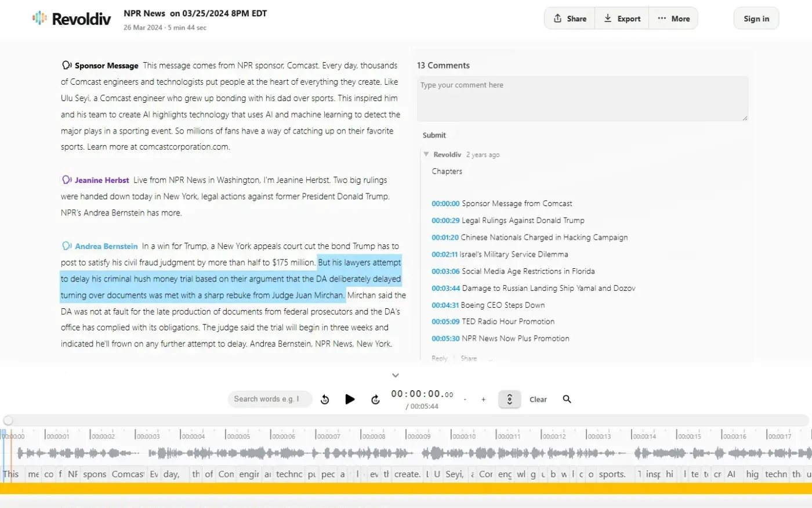The height and width of the screenshot is (508, 812).
Task: Increase speed with the plus button
Action: point(483,399)
